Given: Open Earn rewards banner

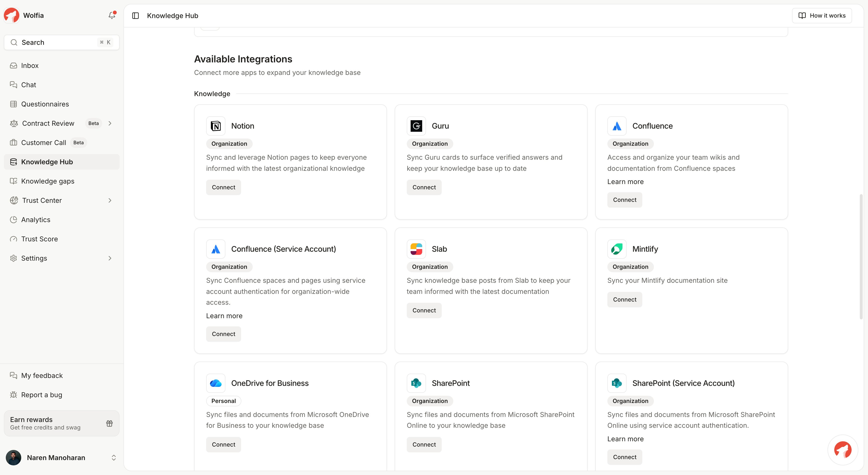Looking at the screenshot, I should (62, 423).
